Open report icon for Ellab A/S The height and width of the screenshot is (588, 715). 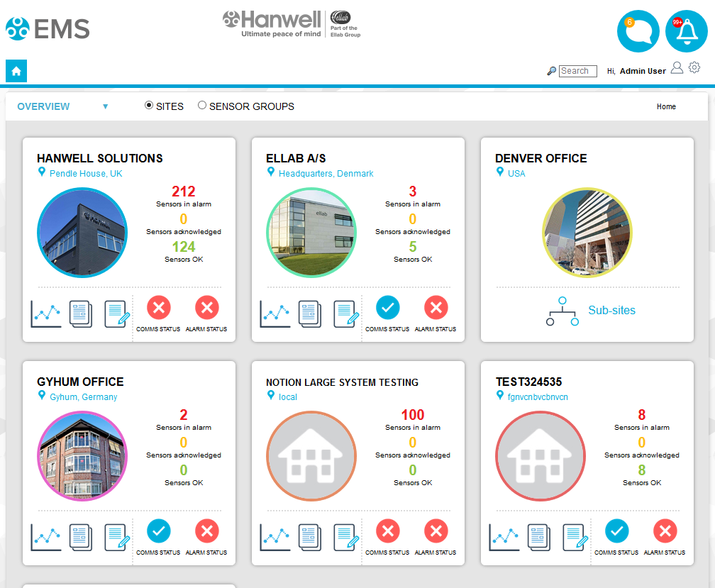click(x=310, y=314)
